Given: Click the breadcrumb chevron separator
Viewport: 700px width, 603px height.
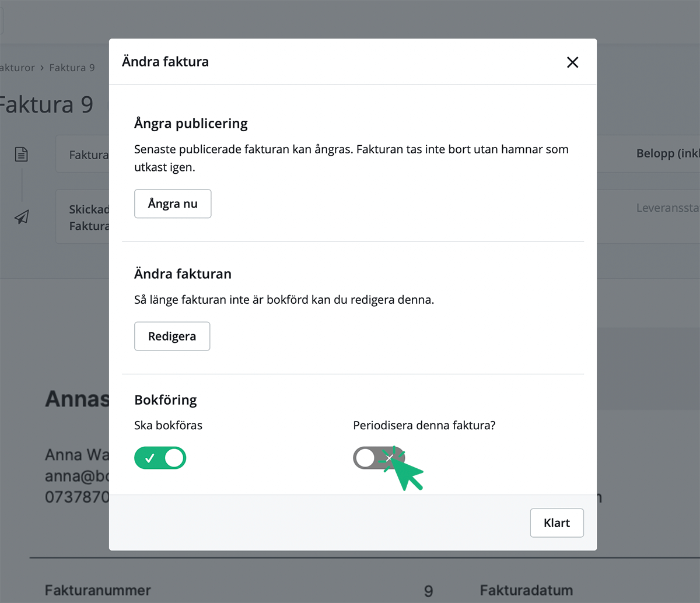Looking at the screenshot, I should [x=42, y=68].
